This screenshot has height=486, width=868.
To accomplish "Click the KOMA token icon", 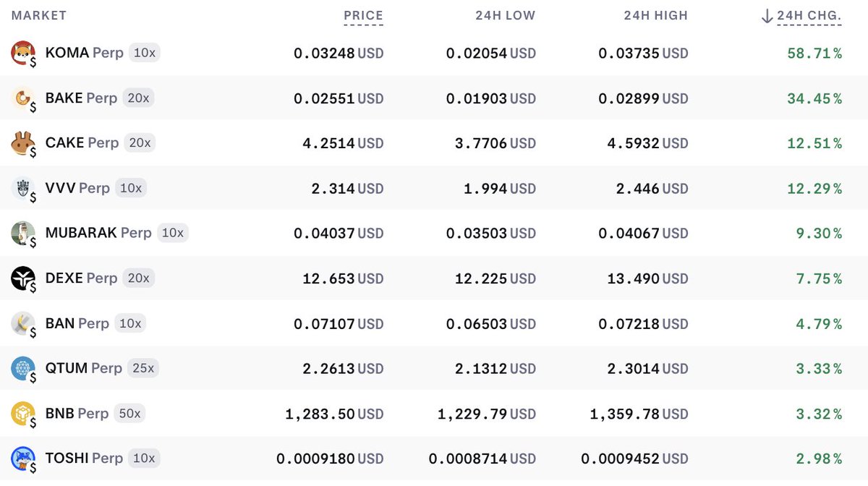I will [x=22, y=53].
